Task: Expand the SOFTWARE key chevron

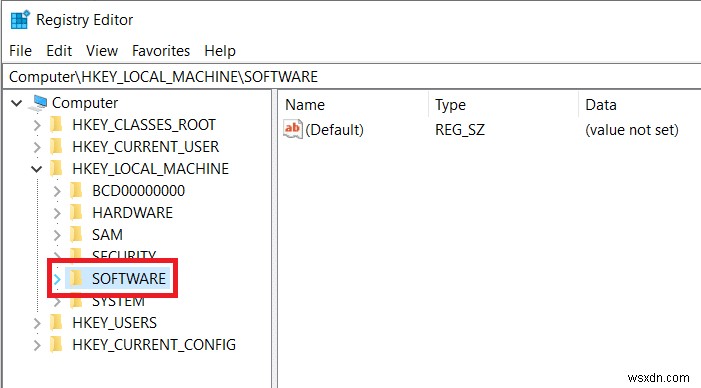Action: [x=57, y=279]
